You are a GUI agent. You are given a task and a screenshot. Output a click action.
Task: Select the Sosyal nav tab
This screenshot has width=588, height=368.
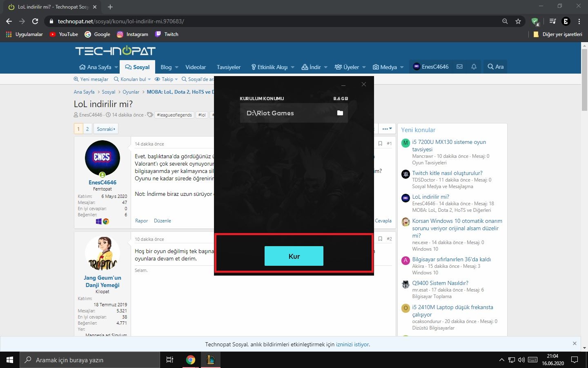click(137, 67)
